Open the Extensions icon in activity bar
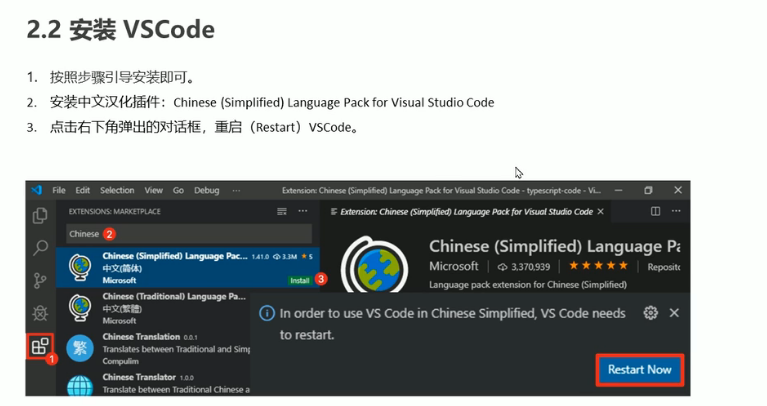This screenshot has height=406, width=767. click(40, 348)
